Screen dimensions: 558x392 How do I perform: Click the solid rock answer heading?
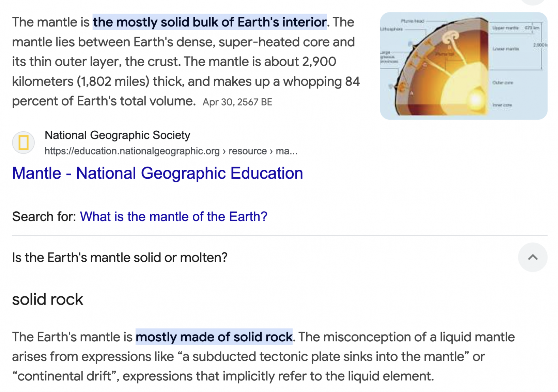[x=48, y=299]
